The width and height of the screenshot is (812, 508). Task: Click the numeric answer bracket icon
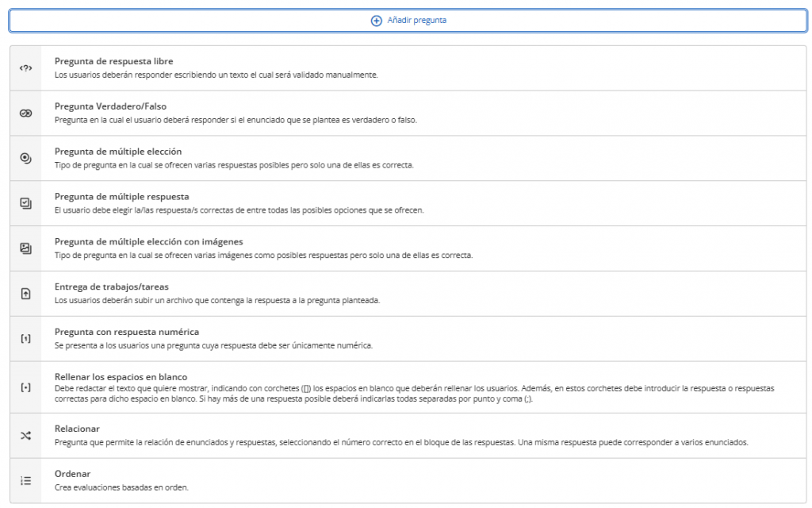(x=25, y=339)
